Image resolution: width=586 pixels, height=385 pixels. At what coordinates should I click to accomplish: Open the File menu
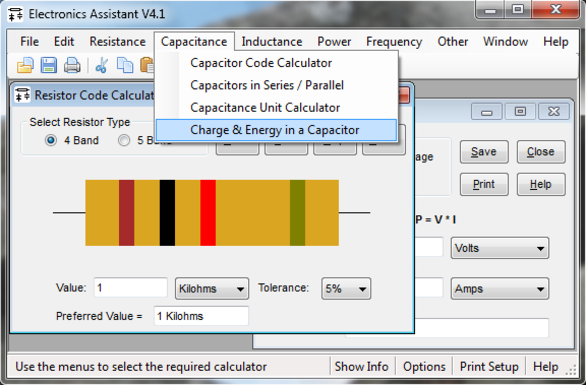click(x=30, y=41)
